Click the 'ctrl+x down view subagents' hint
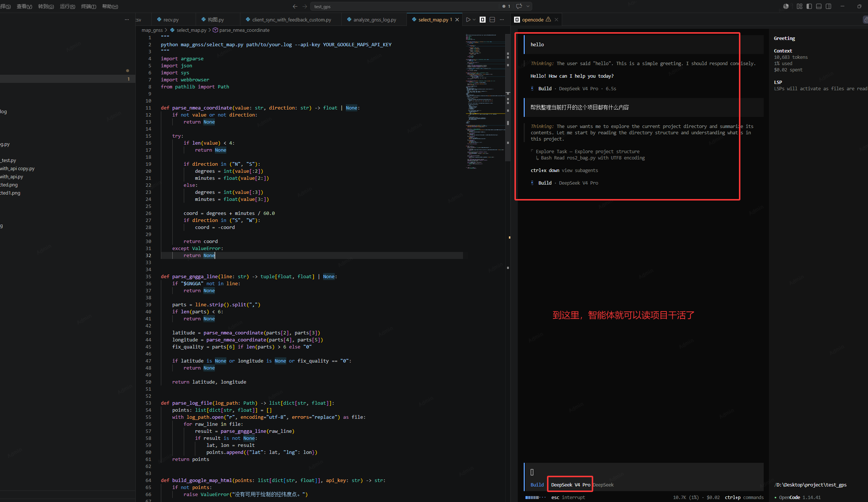This screenshot has width=868, height=502. tap(564, 170)
